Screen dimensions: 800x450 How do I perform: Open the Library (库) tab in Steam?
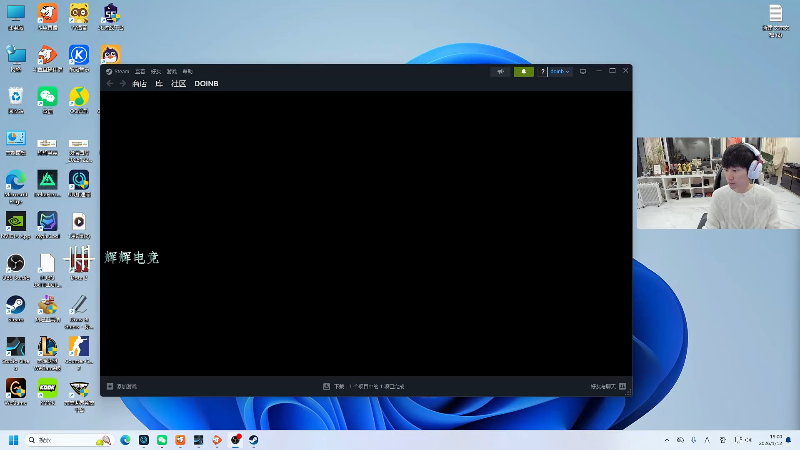[159, 84]
